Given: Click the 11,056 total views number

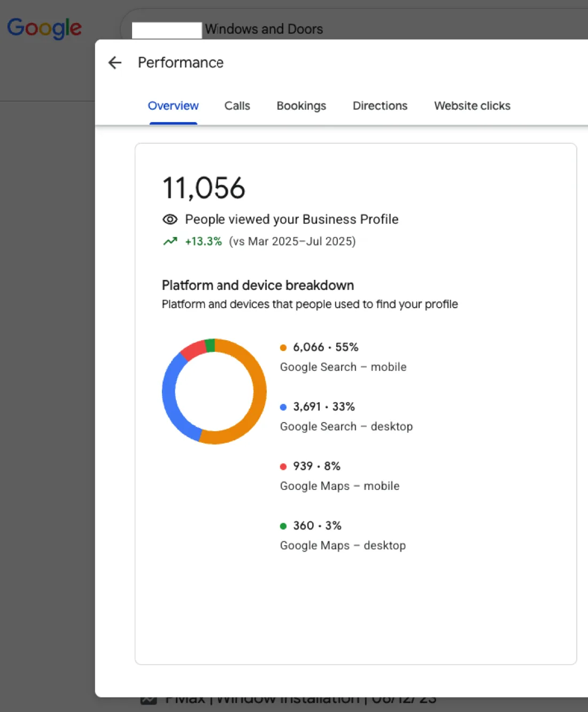Looking at the screenshot, I should click(204, 188).
